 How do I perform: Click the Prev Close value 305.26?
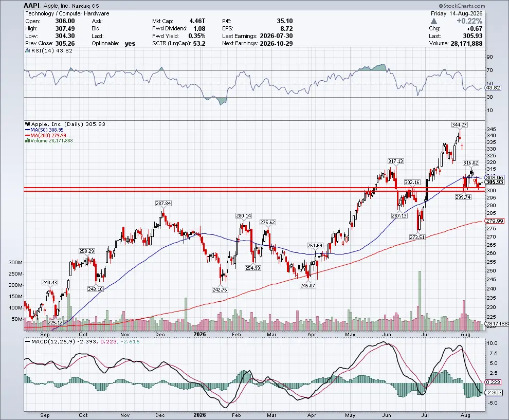click(65, 44)
